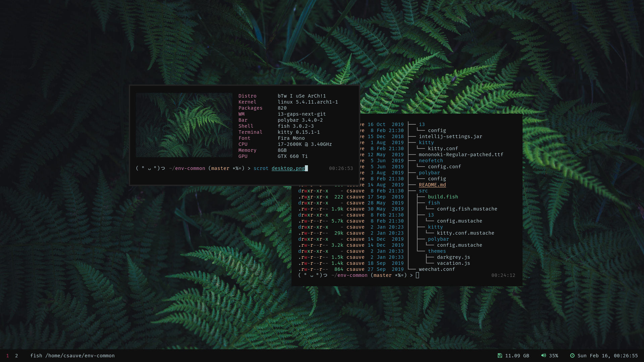Click the empty prompt cursor in right terminal
The width and height of the screenshot is (644, 362).
pyautogui.click(x=417, y=275)
